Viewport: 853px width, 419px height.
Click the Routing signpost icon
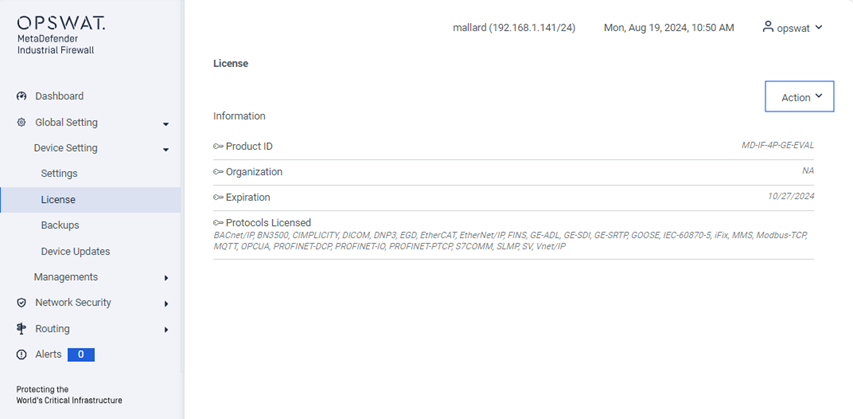click(21, 329)
